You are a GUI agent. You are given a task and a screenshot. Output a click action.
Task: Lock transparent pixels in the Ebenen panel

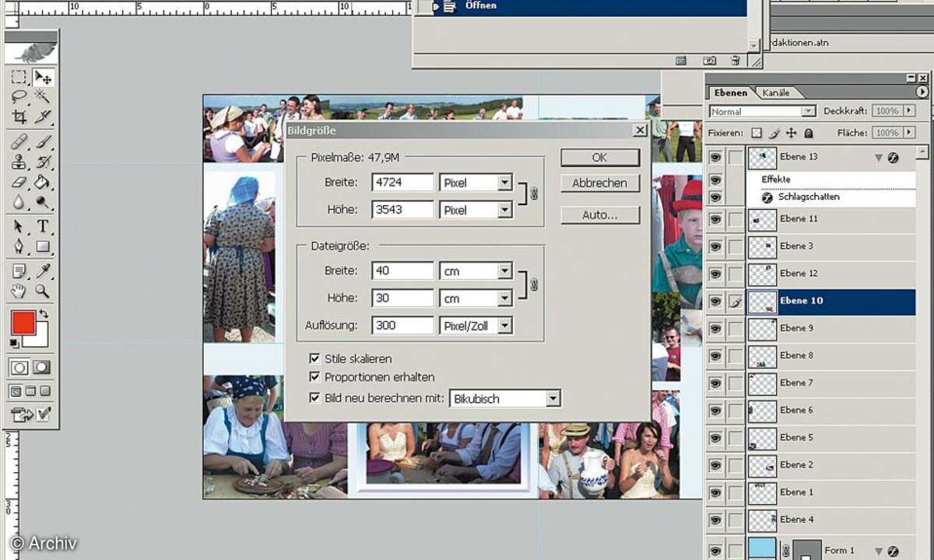(756, 133)
